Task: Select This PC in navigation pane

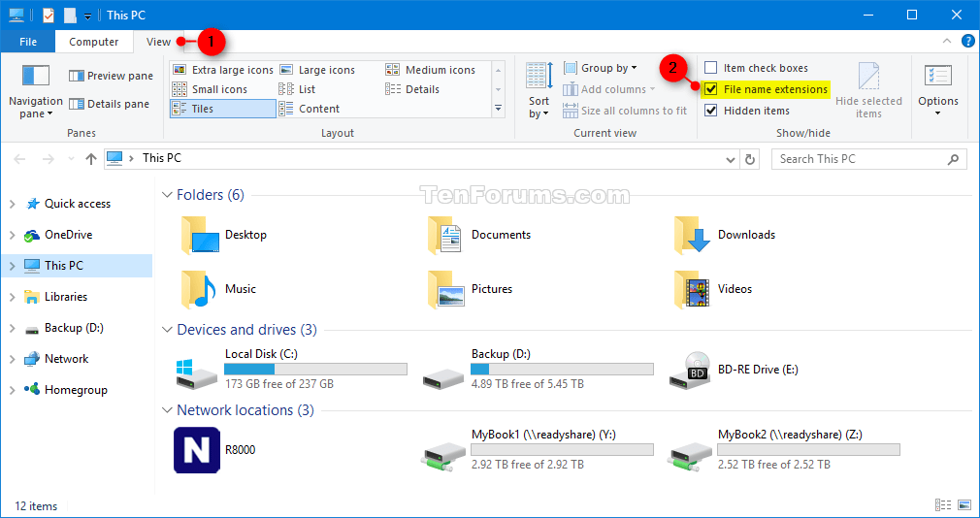Action: [x=77, y=266]
